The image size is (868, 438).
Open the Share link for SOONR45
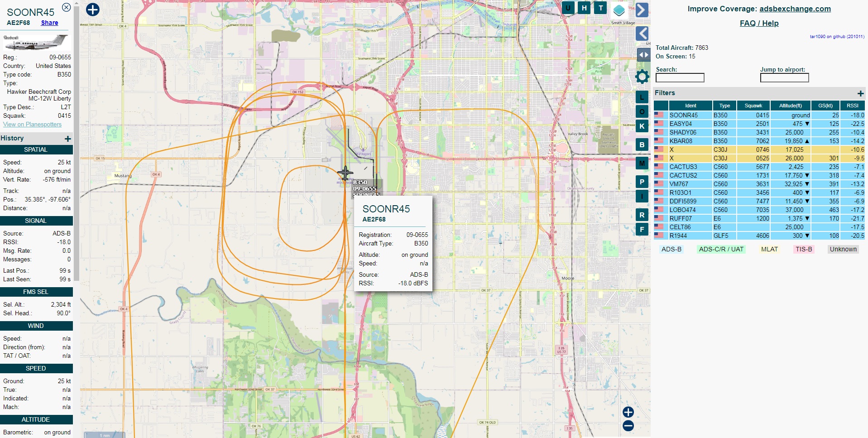[49, 23]
